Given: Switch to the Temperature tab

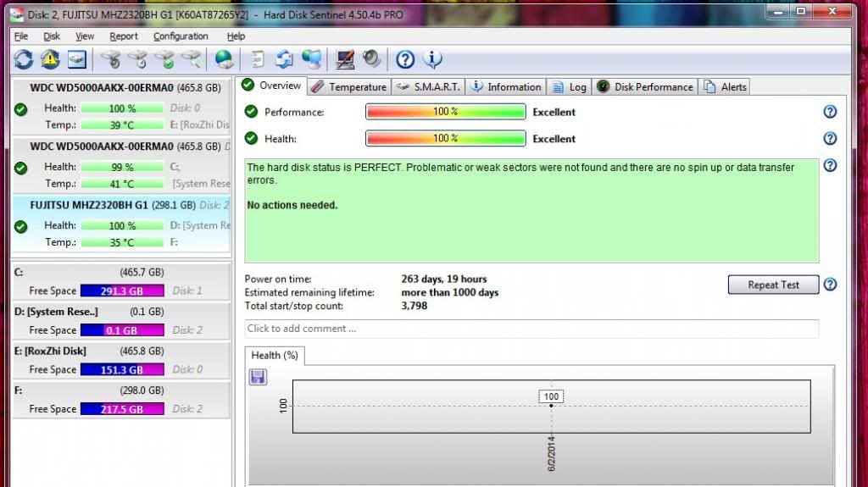Looking at the screenshot, I should tap(348, 86).
